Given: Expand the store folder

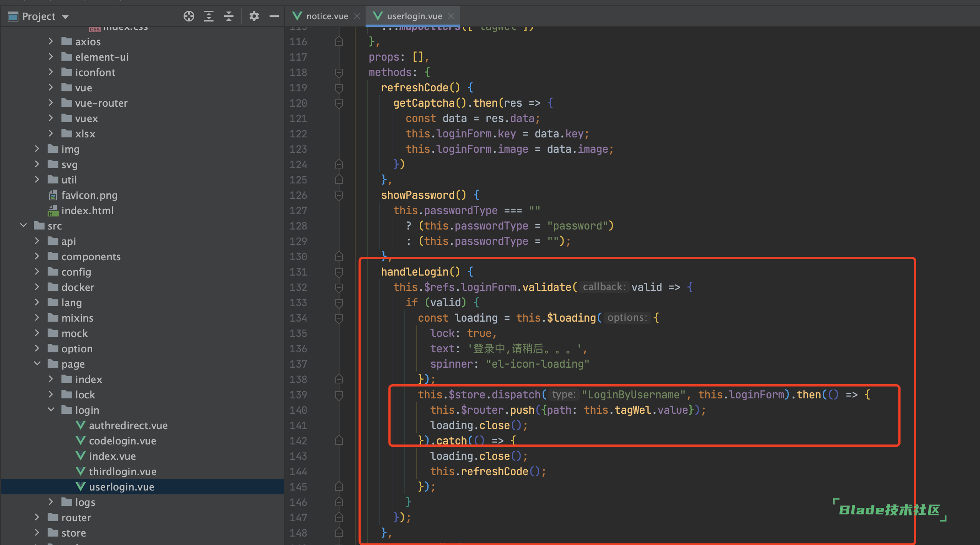Looking at the screenshot, I should click(x=37, y=533).
